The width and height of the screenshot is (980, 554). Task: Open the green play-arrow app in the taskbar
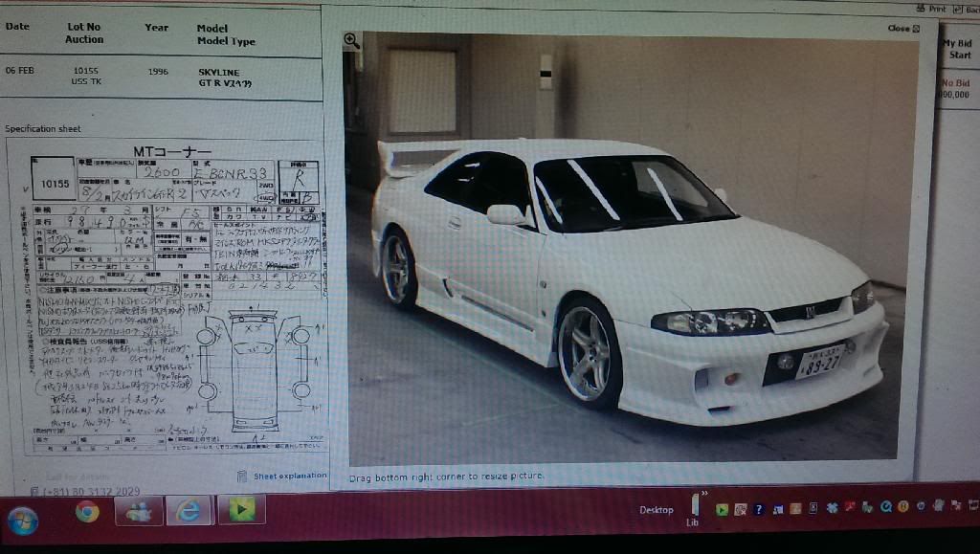(x=242, y=510)
